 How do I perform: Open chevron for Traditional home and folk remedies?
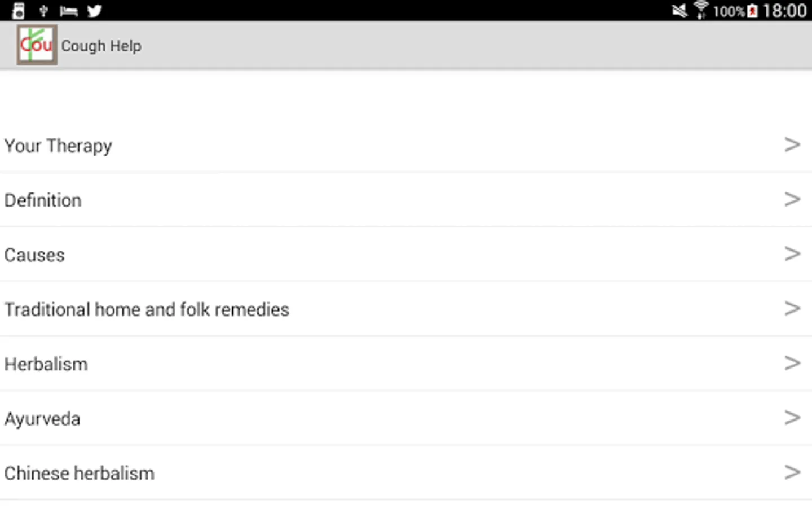[x=792, y=309]
